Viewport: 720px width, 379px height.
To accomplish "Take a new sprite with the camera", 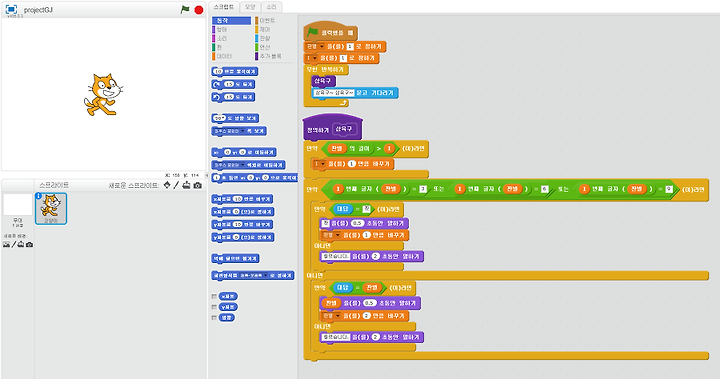I will click(197, 185).
